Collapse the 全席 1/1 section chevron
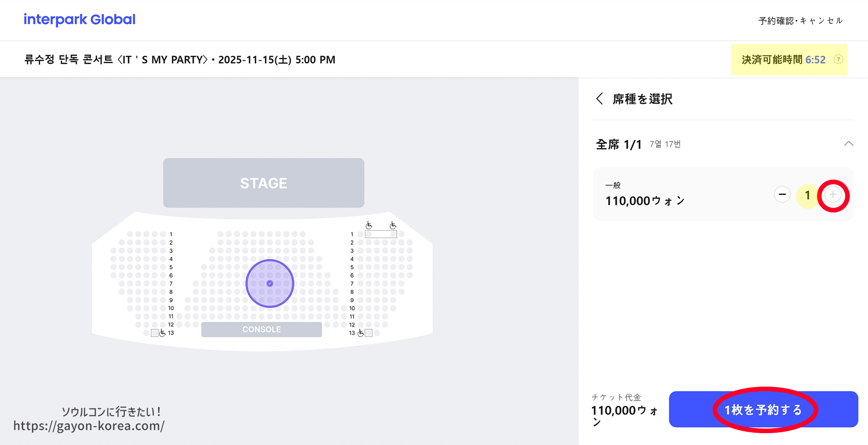Viewport: 868px width, 445px height. (848, 144)
